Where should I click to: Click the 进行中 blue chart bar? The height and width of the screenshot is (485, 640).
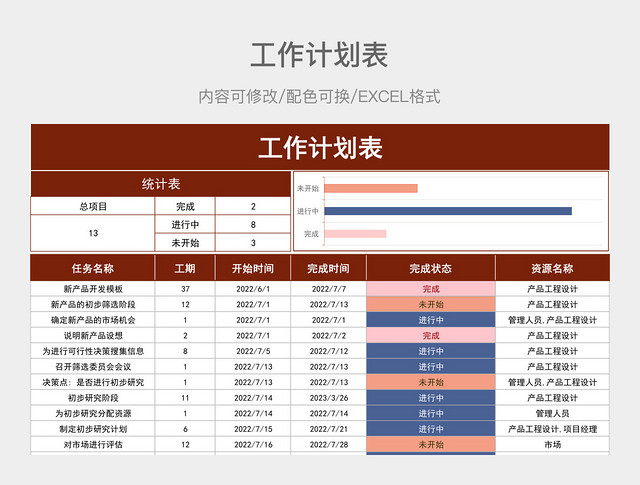click(448, 211)
